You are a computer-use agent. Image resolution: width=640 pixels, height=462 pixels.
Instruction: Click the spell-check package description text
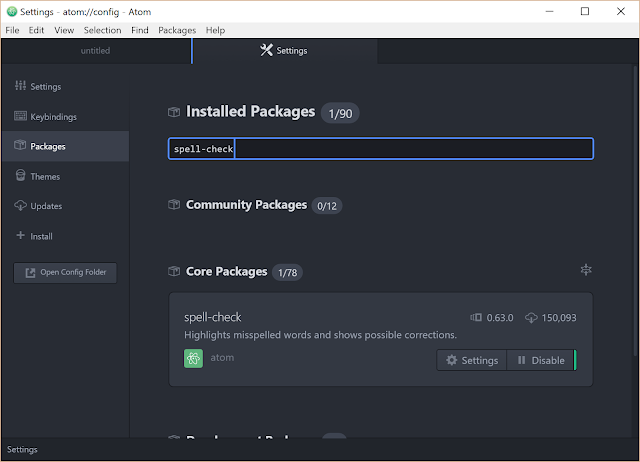(x=320, y=335)
